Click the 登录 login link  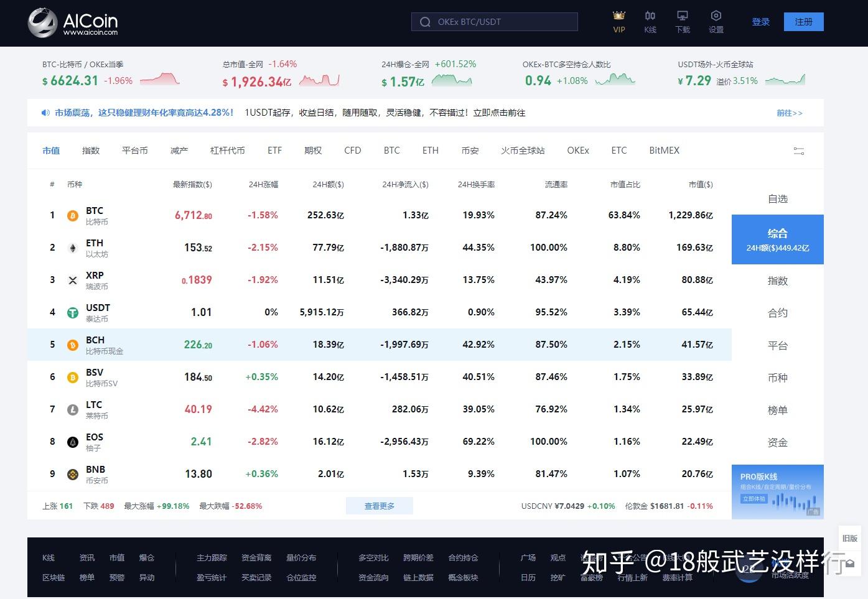pos(761,22)
